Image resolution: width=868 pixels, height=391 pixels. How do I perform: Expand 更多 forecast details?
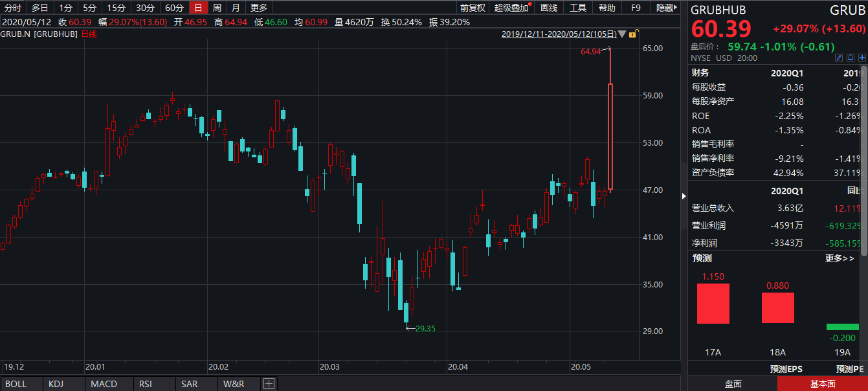tap(840, 258)
